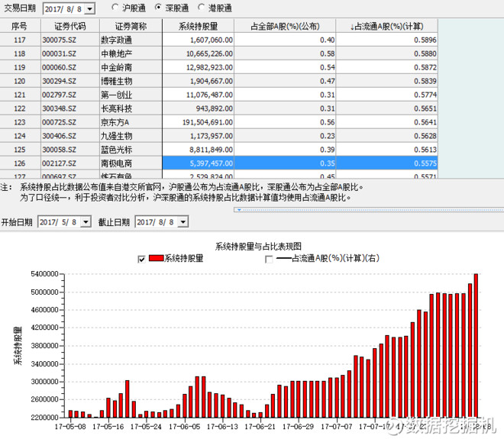Click the highlighted 5,397,457.00 holdings cell
Viewport: 504px width, 439px height.
[199, 163]
